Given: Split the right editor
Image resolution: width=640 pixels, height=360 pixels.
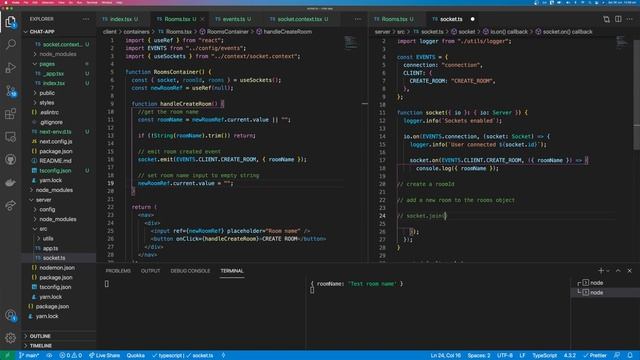Looking at the screenshot, I should (x=618, y=19).
